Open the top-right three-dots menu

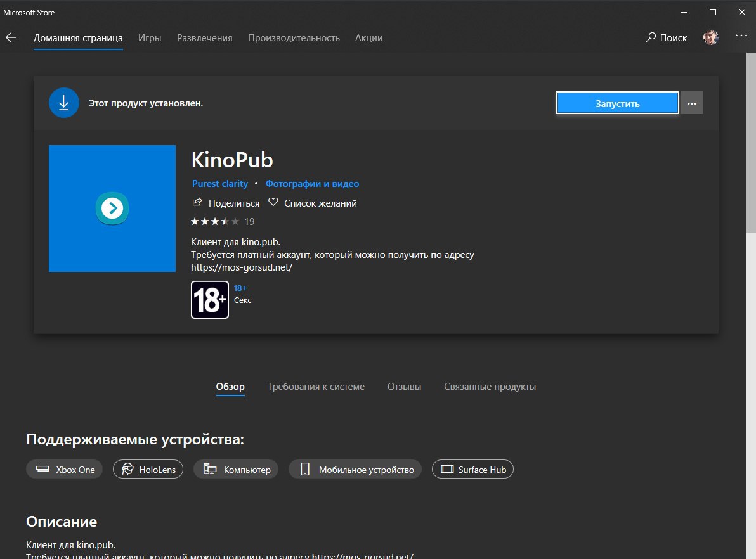pyautogui.click(x=741, y=35)
